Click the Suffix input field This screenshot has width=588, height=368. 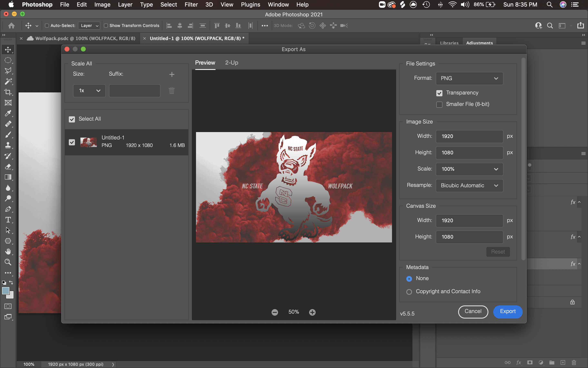click(135, 91)
